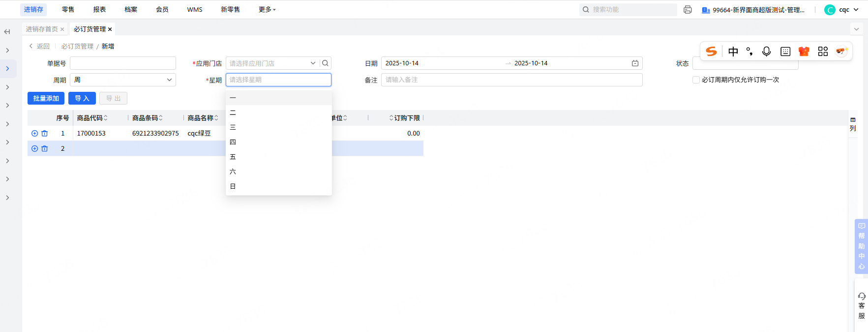Add a row via plus icon on row 2
This screenshot has width=868, height=332.
pos(34,148)
